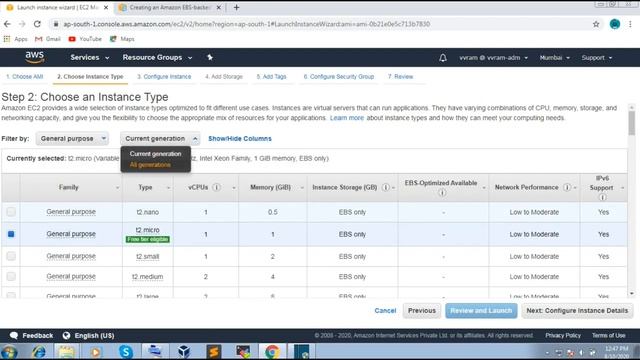
Task: Expand the Services menu
Action: [x=90, y=58]
